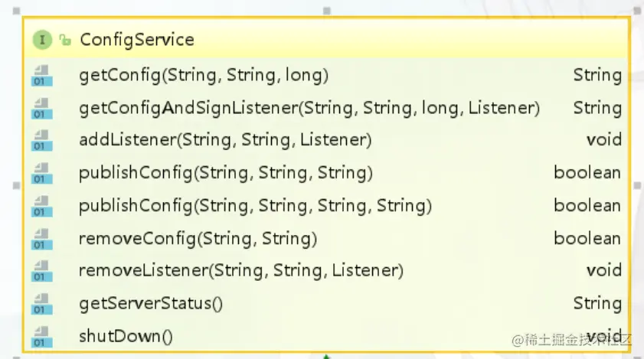Select publishConfig method with four String parameters

(255, 205)
